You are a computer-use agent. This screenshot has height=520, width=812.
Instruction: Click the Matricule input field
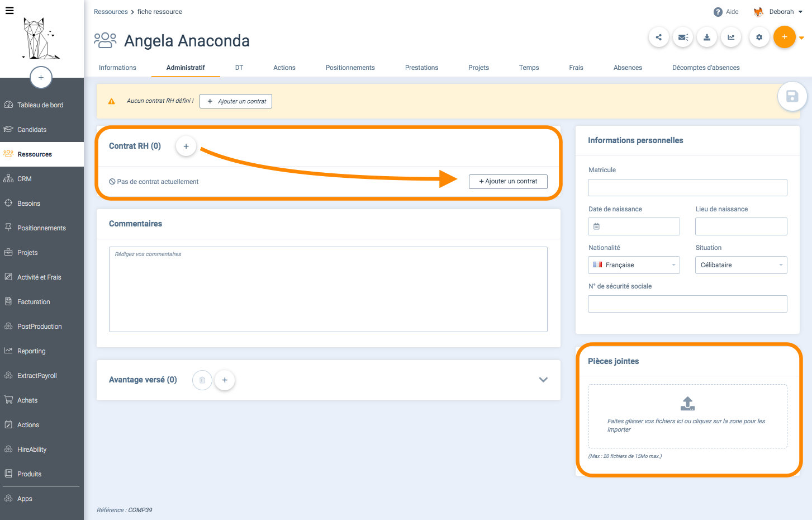point(687,187)
